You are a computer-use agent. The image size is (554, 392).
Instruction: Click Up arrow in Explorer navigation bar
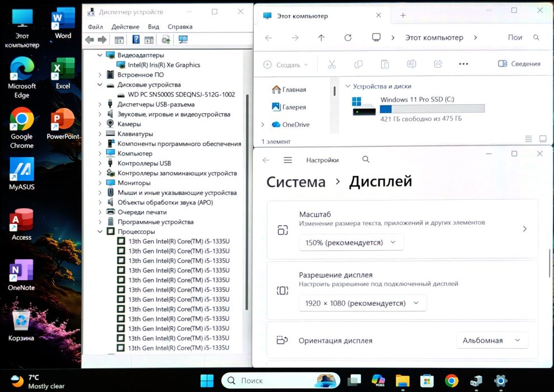(x=321, y=38)
